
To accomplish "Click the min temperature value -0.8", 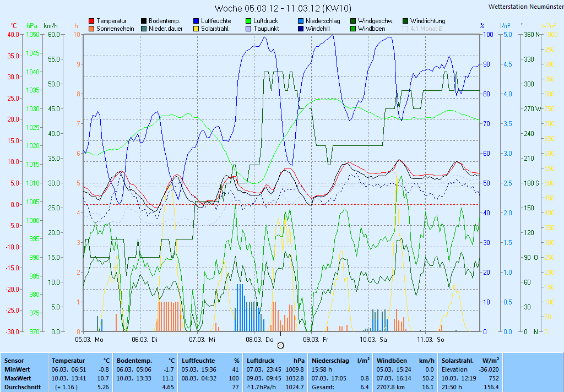I will click(104, 369).
